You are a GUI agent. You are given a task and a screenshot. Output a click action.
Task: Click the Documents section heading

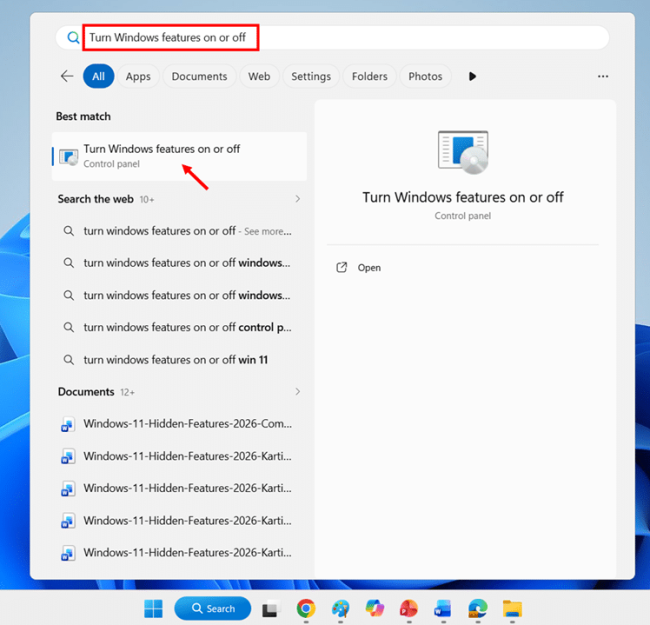[86, 392]
